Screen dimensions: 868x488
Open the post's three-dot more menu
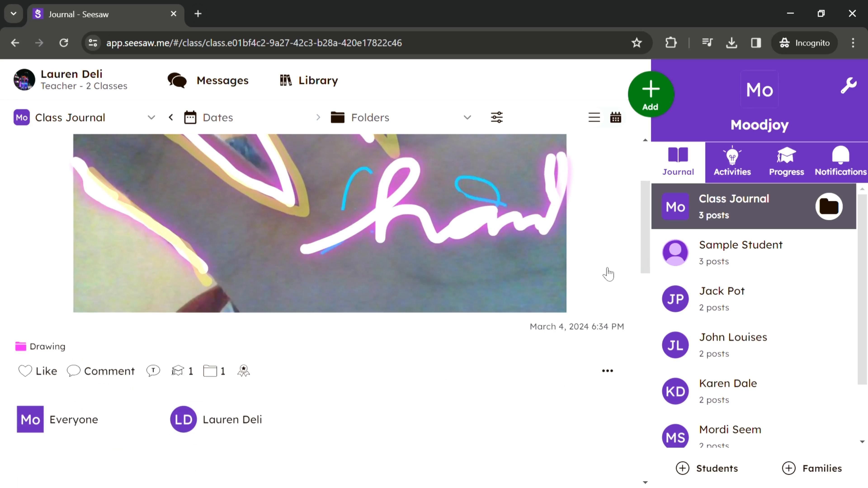[x=607, y=371]
